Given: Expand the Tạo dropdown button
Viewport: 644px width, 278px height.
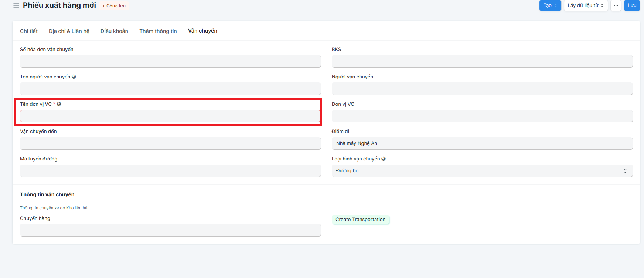Looking at the screenshot, I should (x=550, y=6).
